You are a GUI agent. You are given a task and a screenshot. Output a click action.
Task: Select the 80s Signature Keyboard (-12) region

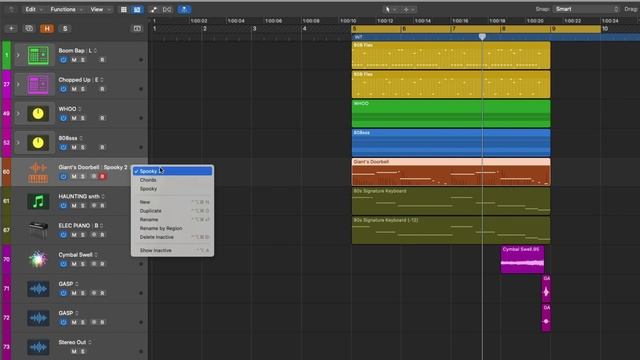451,230
